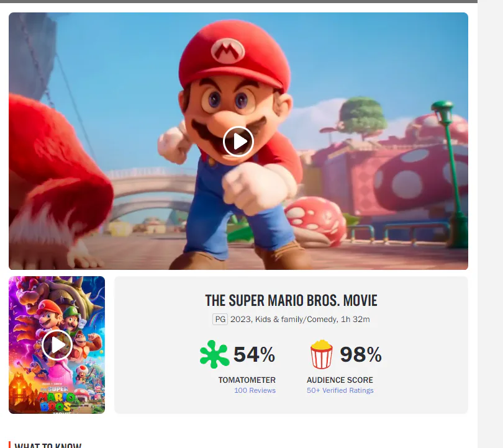Viewport: 503px width, 448px height.
Task: Play the Super Mario Bros. trailer video
Action: pos(238,141)
